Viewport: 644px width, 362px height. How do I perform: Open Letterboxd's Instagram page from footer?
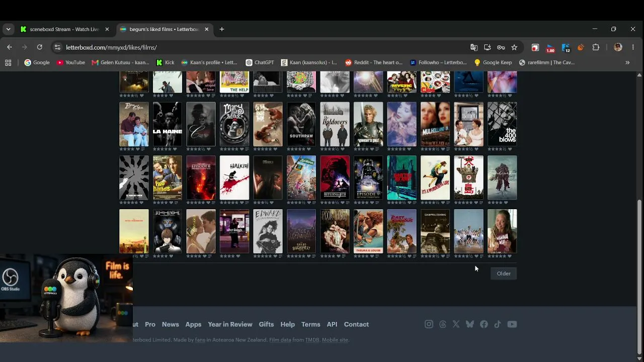point(429,324)
